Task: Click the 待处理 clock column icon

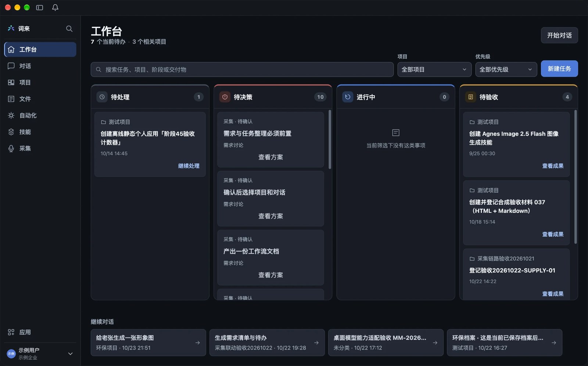Action: pos(102,97)
